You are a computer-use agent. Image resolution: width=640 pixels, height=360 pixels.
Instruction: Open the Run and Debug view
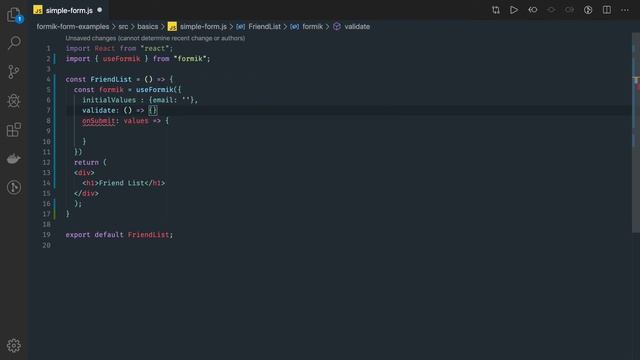[14, 101]
